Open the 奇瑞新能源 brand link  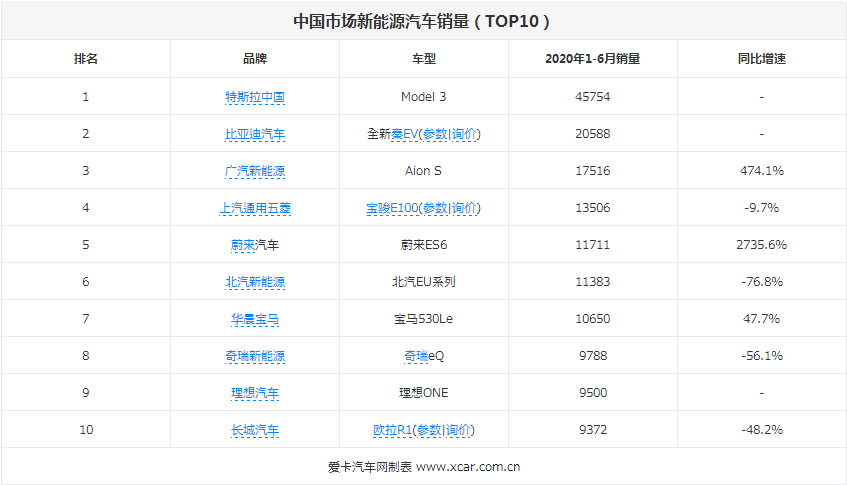point(255,356)
